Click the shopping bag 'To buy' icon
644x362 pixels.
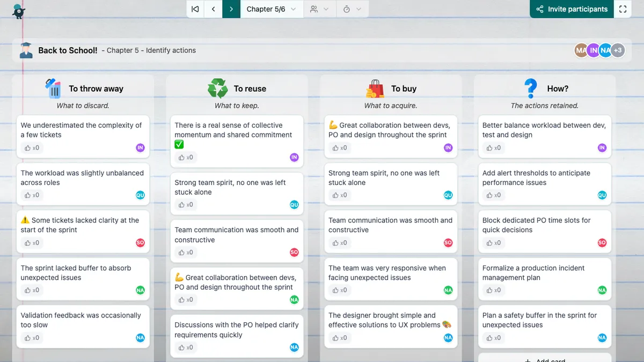pyautogui.click(x=375, y=88)
